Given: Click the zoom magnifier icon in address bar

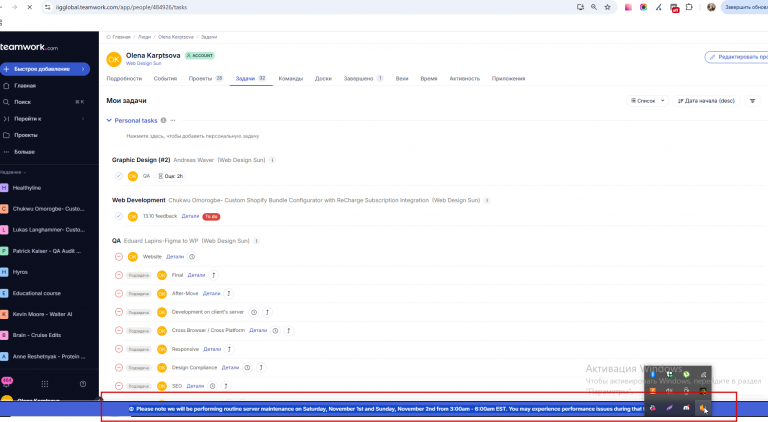Looking at the screenshot, I should [x=594, y=7].
